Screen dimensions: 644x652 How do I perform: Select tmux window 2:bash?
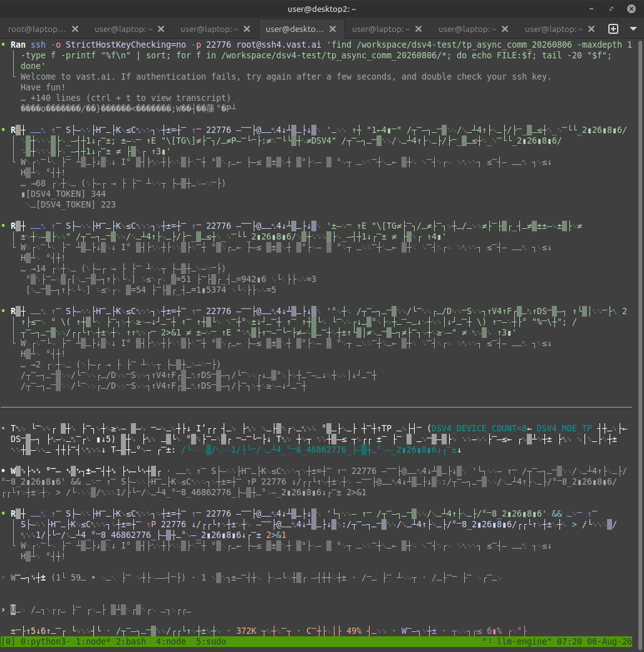point(131,641)
